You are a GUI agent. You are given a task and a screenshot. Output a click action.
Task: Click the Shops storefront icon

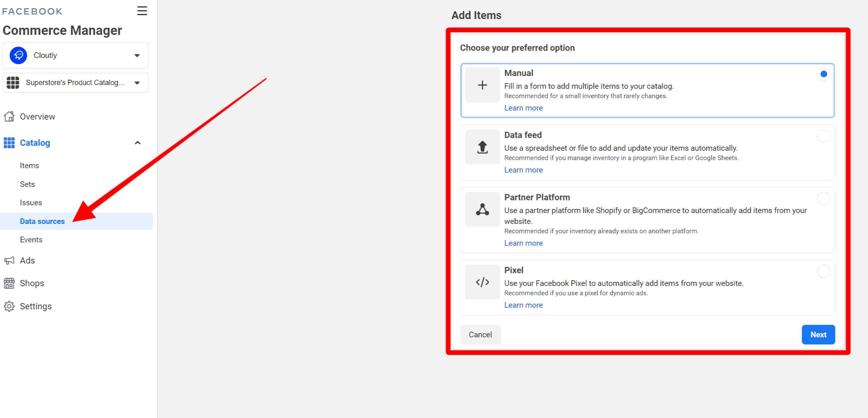(9, 283)
